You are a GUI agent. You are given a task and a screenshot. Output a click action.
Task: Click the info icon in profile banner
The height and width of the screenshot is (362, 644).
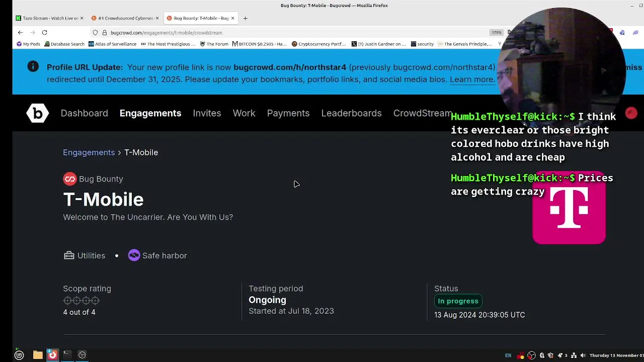click(33, 66)
